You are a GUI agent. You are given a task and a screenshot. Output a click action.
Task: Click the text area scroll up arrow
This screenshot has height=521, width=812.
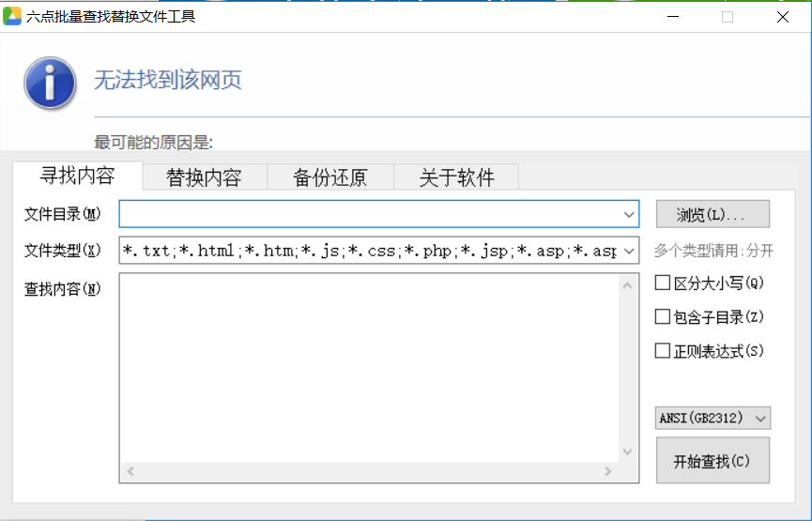(x=627, y=285)
